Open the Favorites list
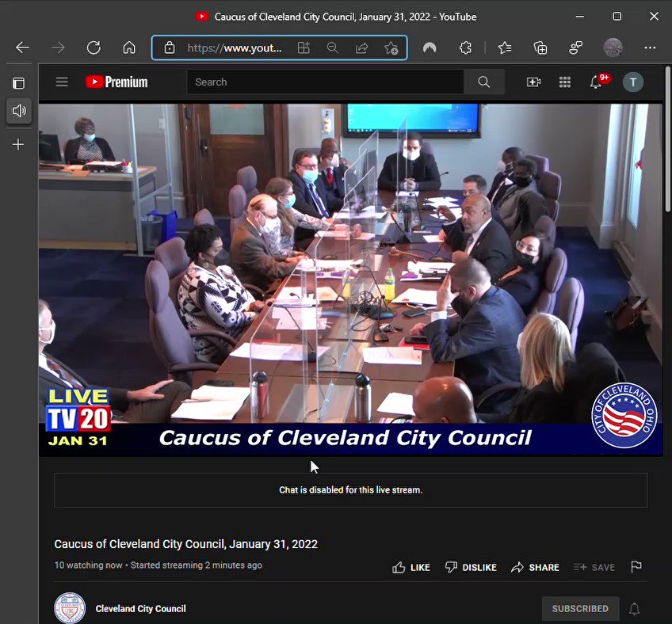 [505, 48]
